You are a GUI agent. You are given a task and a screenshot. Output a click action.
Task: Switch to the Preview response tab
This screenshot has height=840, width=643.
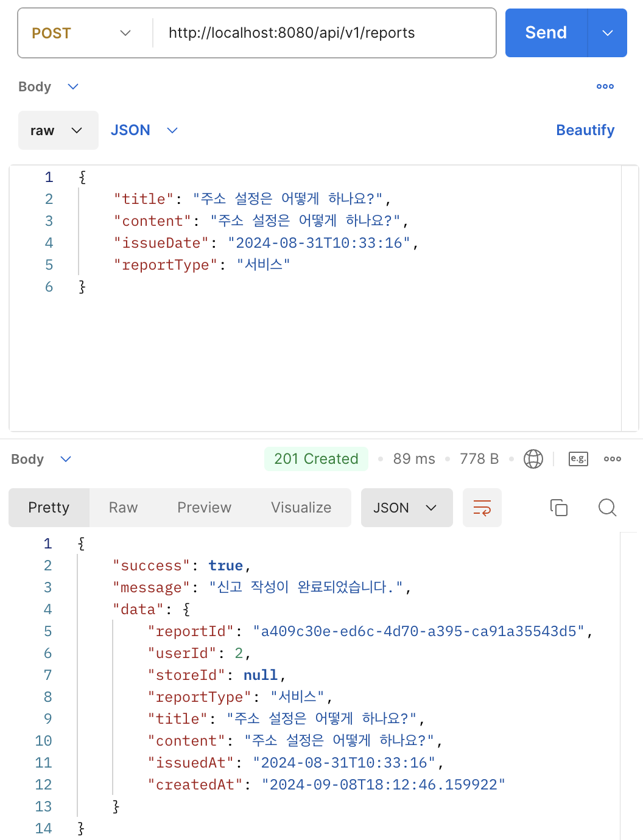click(x=204, y=508)
